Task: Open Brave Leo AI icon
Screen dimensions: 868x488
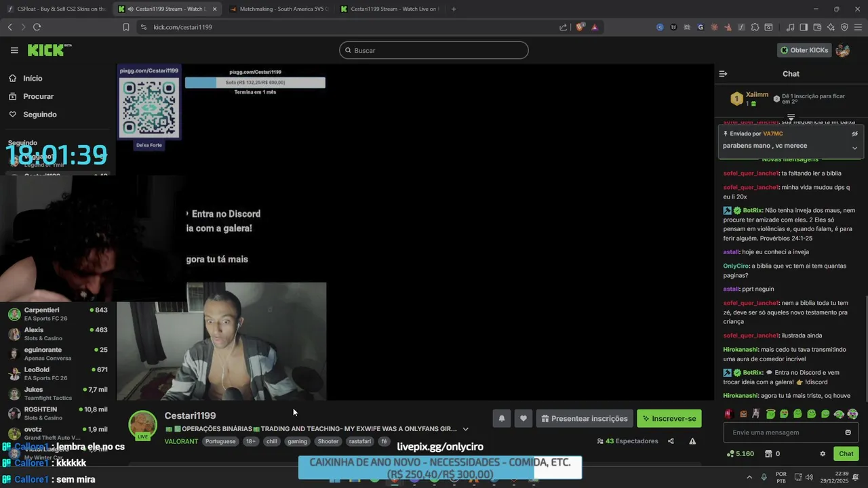Action: (x=831, y=27)
